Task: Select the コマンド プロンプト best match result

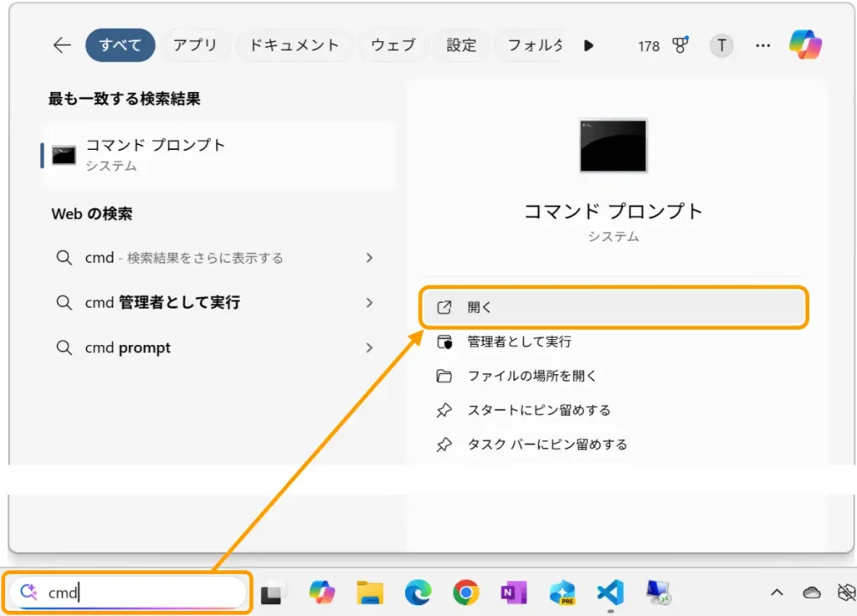Action: click(x=218, y=155)
